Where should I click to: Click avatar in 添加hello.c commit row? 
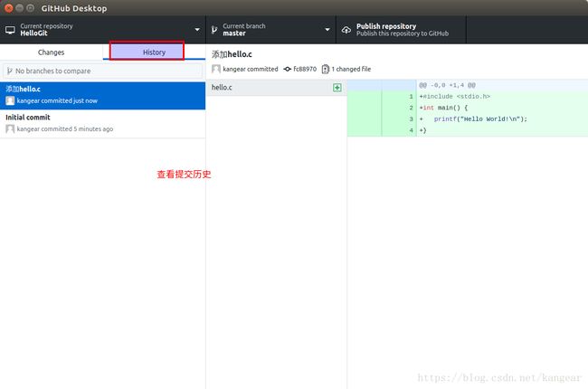coord(10,100)
